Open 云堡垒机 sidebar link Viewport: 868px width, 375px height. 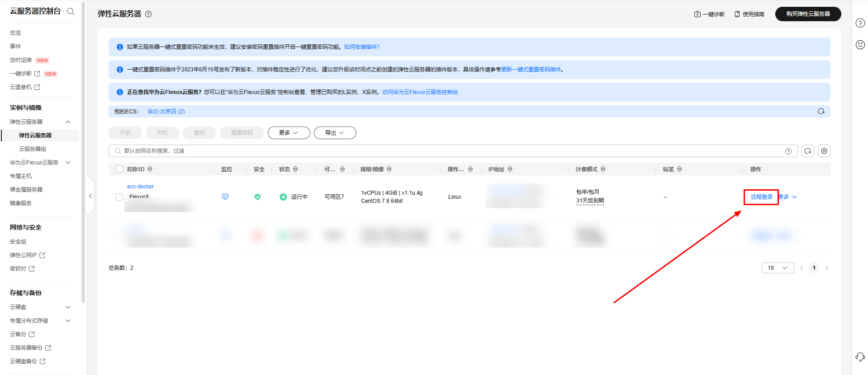click(25, 87)
